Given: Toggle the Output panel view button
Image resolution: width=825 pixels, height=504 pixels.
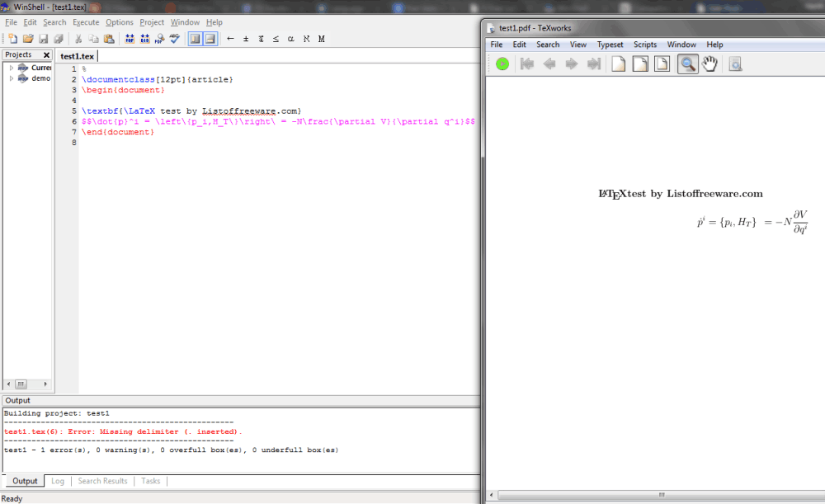Looking at the screenshot, I should tap(210, 39).
